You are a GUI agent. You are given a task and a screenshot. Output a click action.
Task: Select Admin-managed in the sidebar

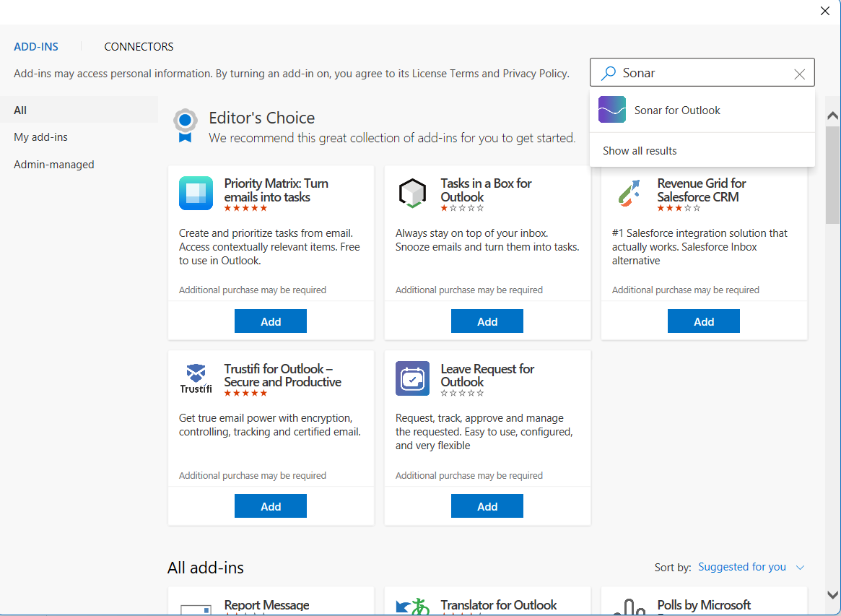[x=53, y=164]
